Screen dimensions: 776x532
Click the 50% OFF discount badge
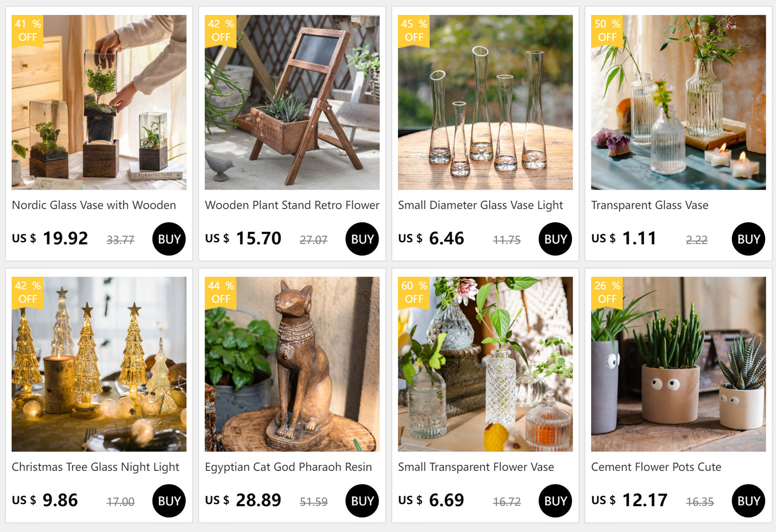[607, 31]
